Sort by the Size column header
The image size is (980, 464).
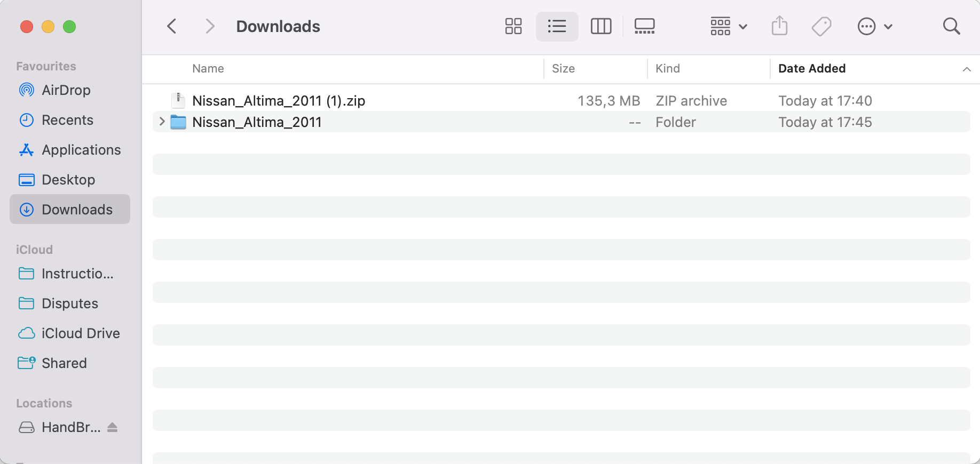pyautogui.click(x=563, y=68)
